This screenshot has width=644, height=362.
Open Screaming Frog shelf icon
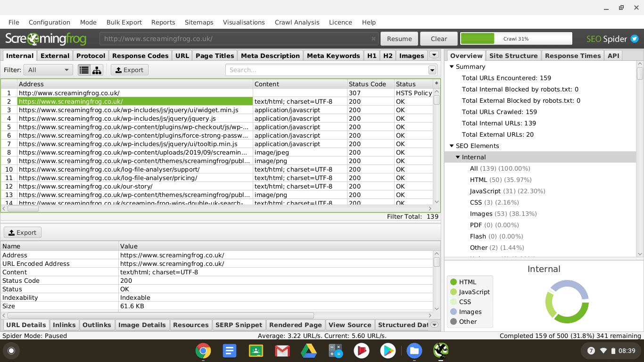[441, 351]
